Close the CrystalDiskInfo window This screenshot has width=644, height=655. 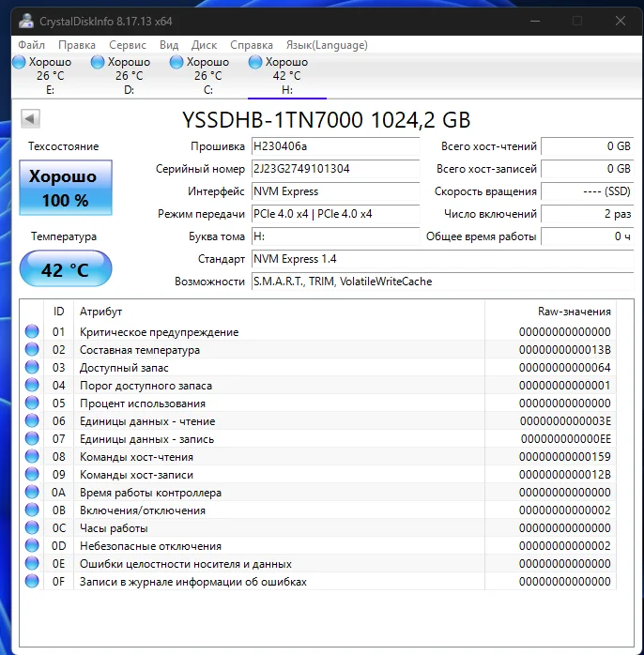coord(621,21)
